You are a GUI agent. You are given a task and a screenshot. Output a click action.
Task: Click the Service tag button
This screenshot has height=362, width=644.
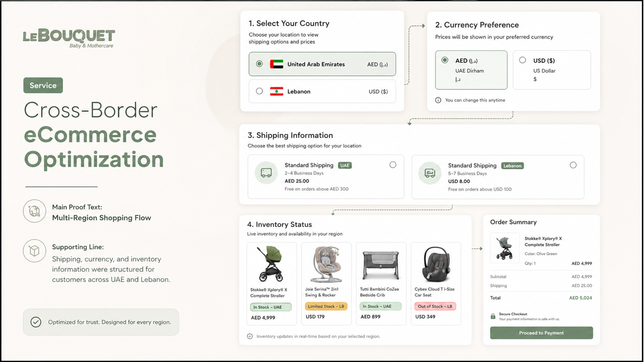[43, 85]
